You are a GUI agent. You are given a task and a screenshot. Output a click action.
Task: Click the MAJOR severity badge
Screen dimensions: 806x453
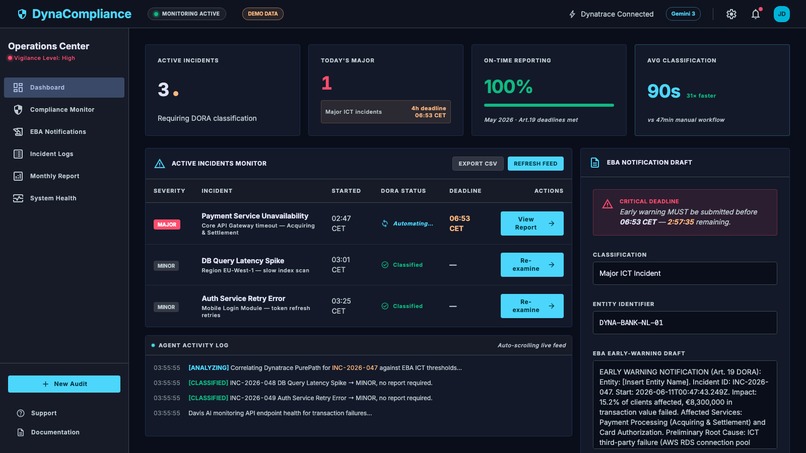[x=167, y=225]
